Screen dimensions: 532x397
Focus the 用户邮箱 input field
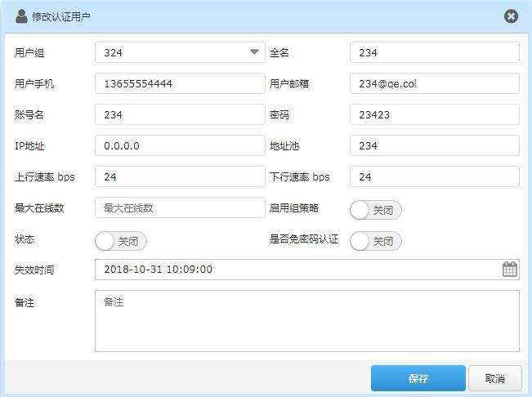[435, 83]
